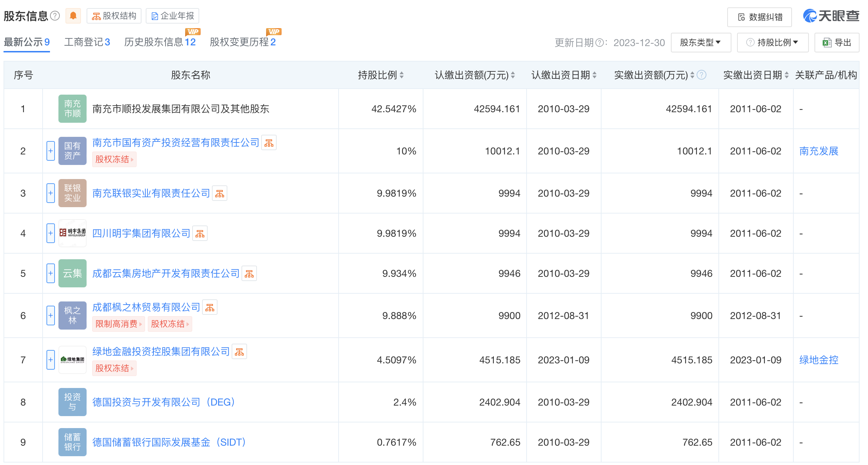Expand row 4 四川明宇集团 plus toggle
This screenshot has width=868, height=465.
[51, 233]
